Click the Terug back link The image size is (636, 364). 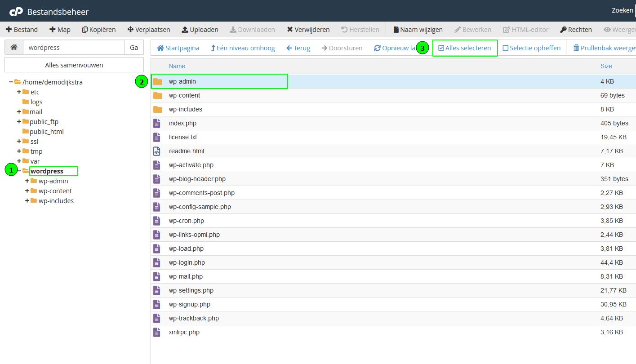[x=298, y=48]
